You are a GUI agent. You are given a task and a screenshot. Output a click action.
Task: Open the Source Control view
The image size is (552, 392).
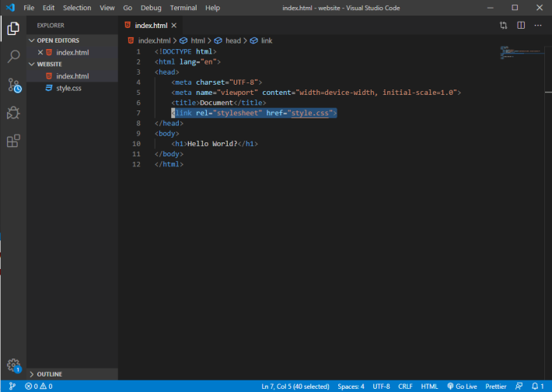[x=14, y=86]
